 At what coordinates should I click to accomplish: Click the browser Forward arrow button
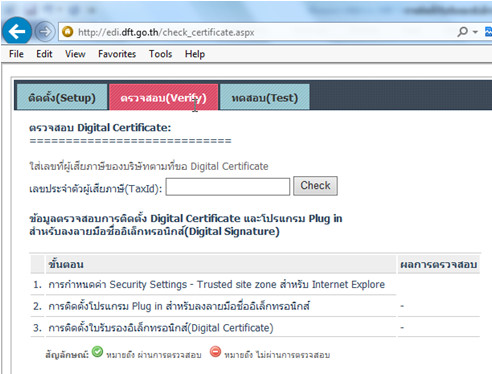pos(45,32)
